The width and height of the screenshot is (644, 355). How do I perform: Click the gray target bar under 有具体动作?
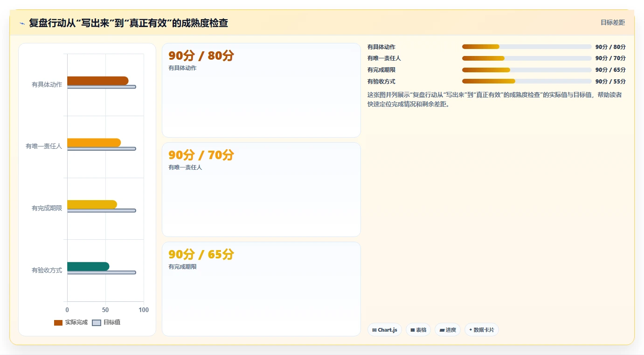coord(101,87)
